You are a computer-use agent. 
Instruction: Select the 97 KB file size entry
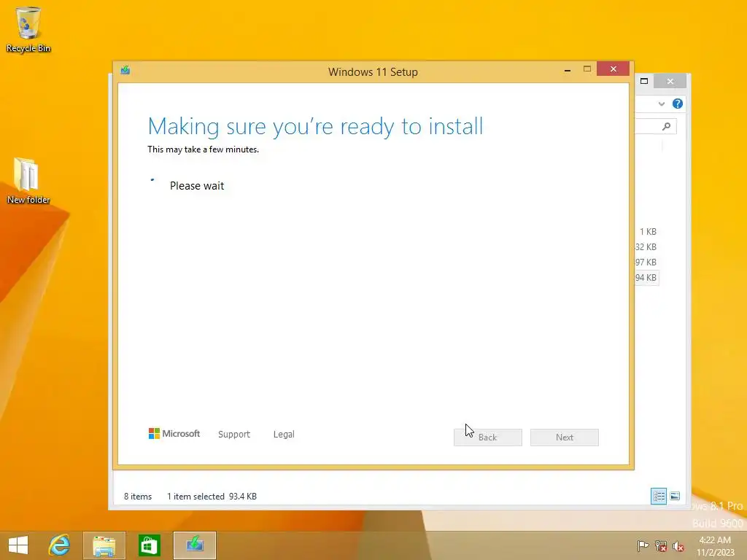(x=646, y=262)
